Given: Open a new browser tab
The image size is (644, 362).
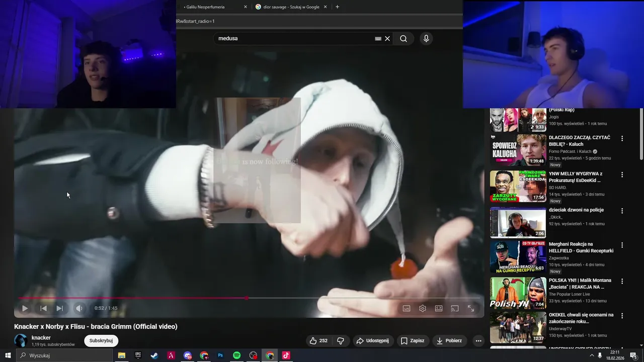Looking at the screenshot, I should [337, 7].
